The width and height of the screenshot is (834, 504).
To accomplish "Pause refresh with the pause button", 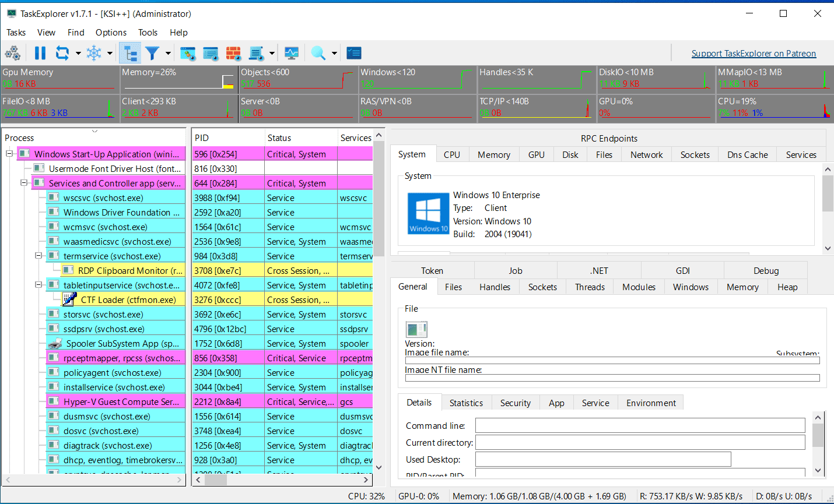I will point(40,53).
